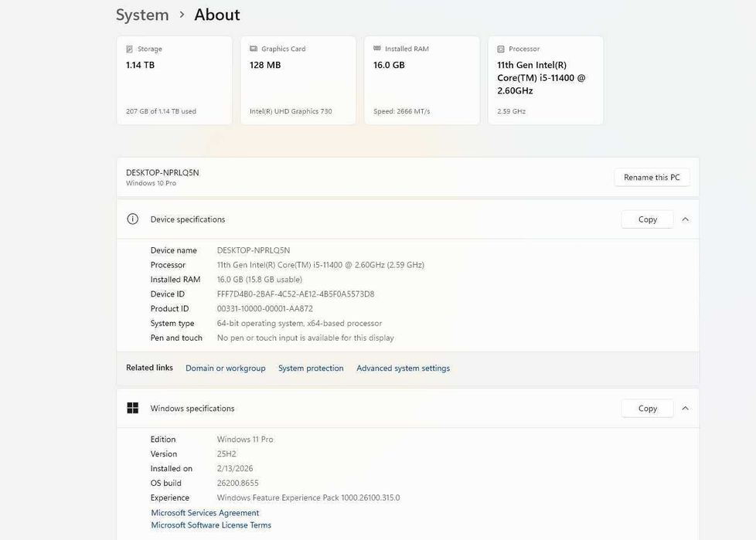Viewport: 756px width, 540px height.
Task: Collapse the Windows specifications section chevron
Action: coord(685,408)
